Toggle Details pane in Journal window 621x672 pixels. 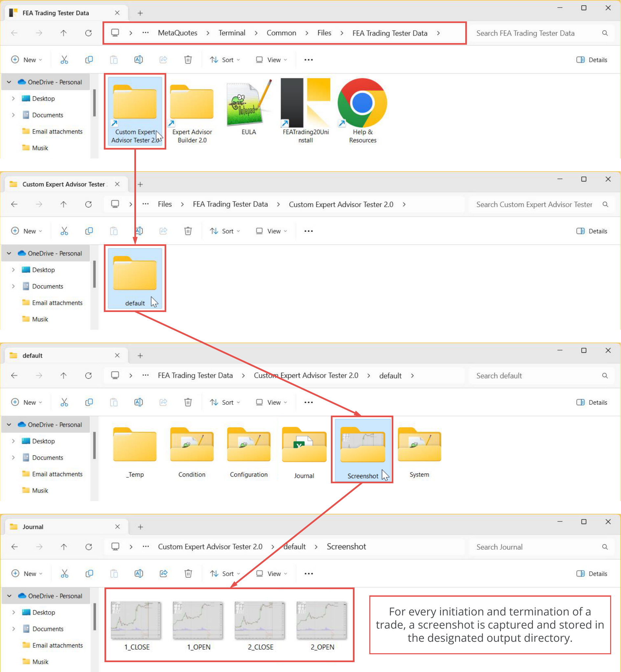coord(591,573)
